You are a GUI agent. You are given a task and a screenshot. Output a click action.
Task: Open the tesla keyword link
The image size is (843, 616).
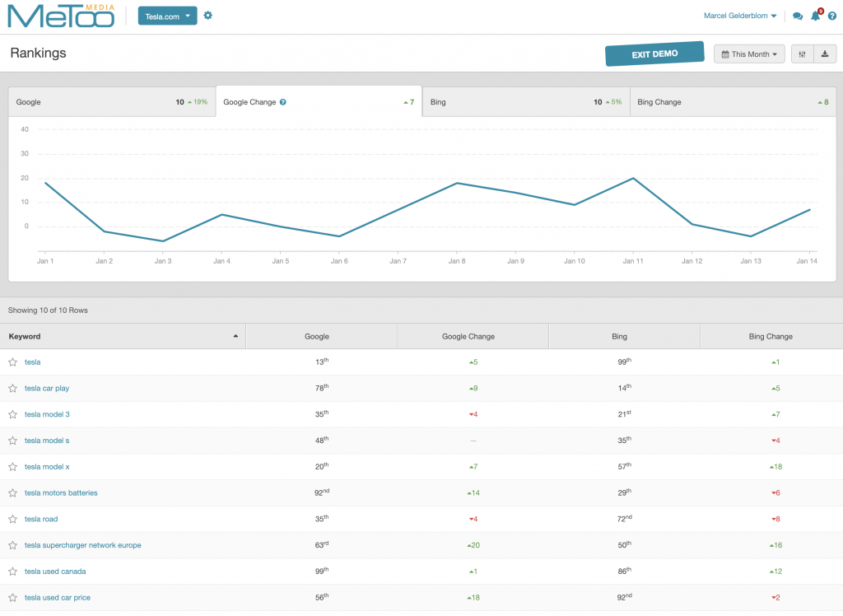[32, 362]
